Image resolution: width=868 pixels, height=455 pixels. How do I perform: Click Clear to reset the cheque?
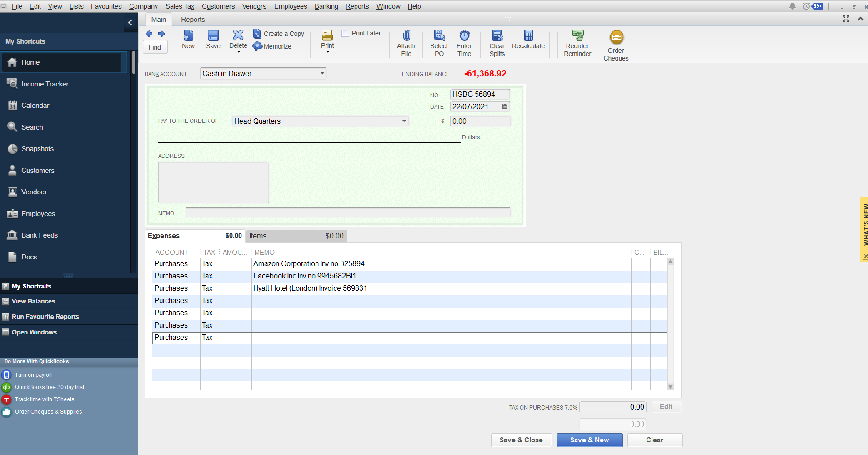(654, 440)
